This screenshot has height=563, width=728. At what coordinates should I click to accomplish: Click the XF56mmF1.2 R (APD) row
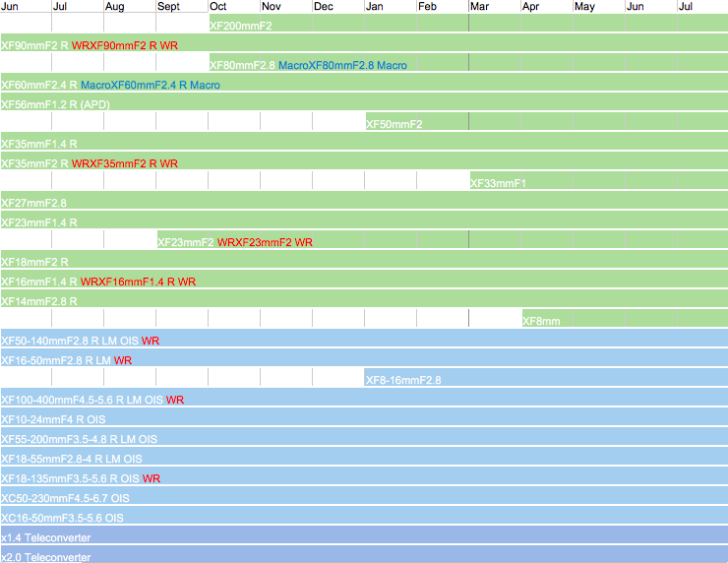pyautogui.click(x=364, y=101)
